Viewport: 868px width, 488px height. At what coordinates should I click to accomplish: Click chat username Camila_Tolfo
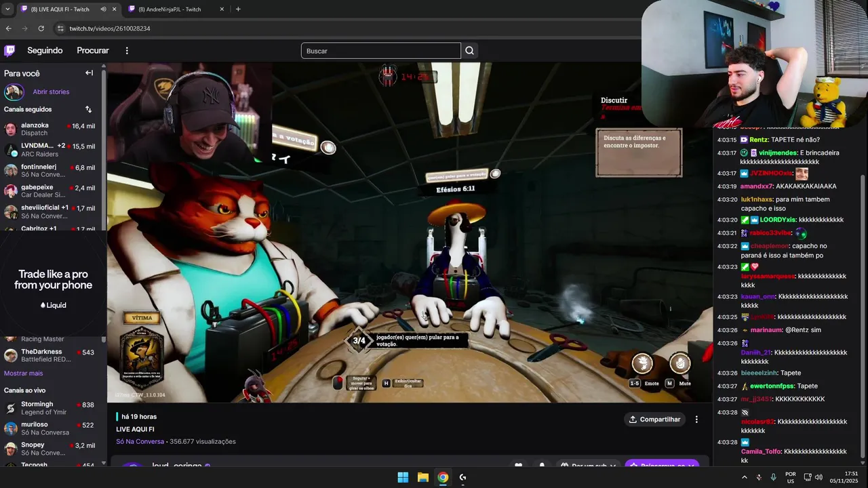[x=761, y=451]
